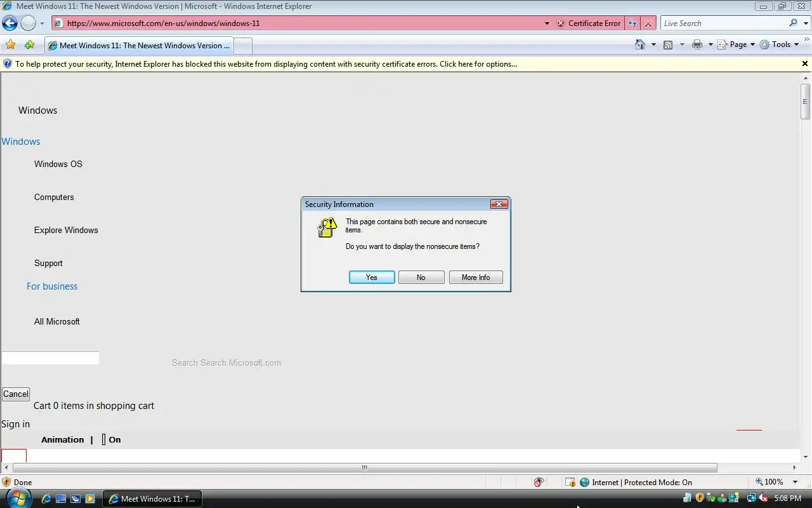
Task: Open the Page menu
Action: point(737,44)
